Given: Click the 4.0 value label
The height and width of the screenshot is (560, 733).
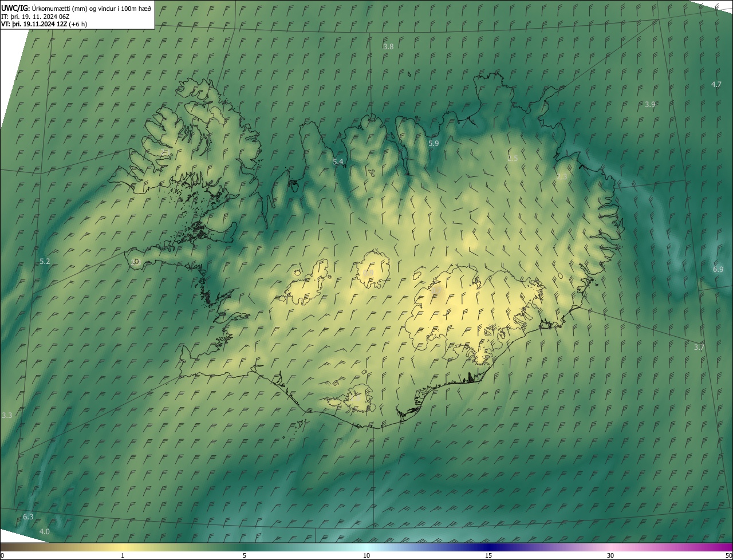Looking at the screenshot, I should (45, 531).
